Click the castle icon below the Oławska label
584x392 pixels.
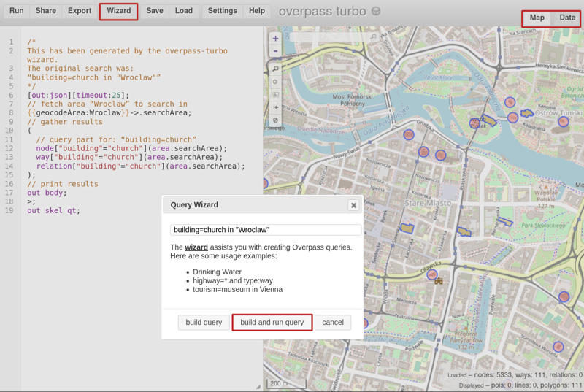tap(439, 281)
